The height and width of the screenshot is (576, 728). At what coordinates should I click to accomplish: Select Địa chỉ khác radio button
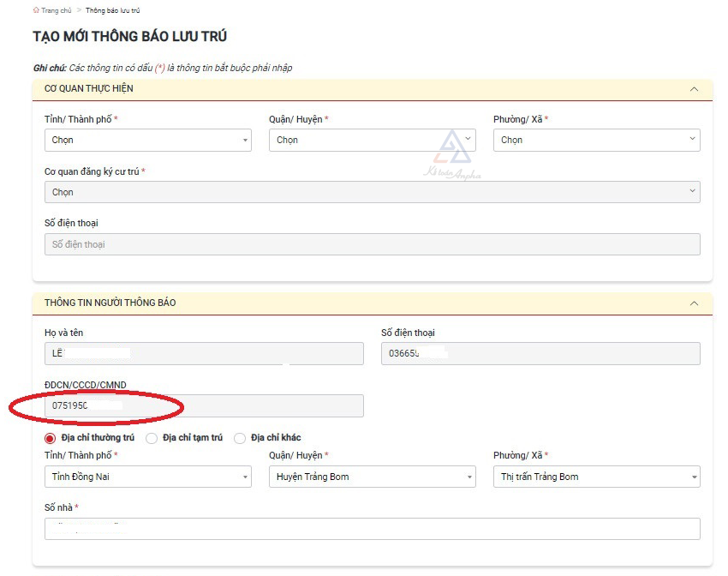pos(240,438)
